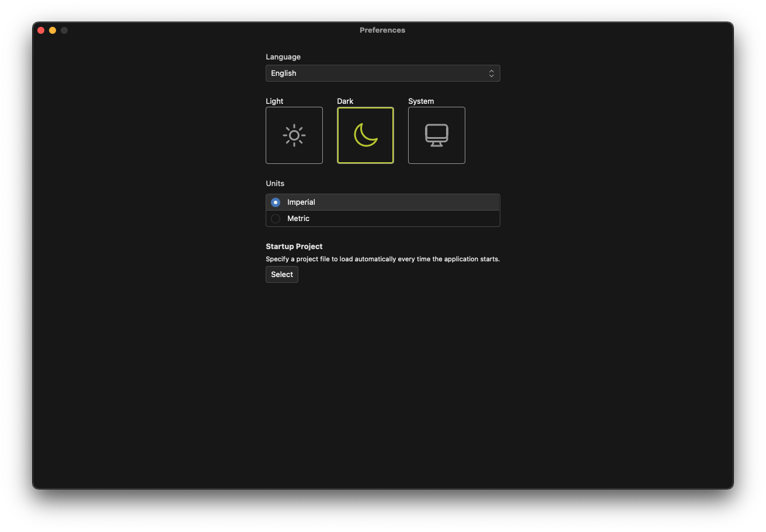Screen dimensions: 766x532
Task: Close the Preferences window with red button
Action: (x=41, y=30)
